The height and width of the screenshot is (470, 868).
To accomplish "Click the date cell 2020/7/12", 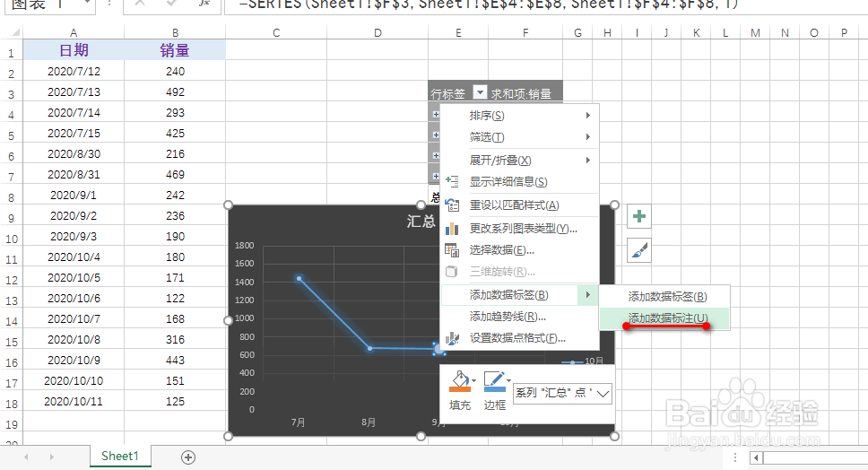I will click(73, 72).
